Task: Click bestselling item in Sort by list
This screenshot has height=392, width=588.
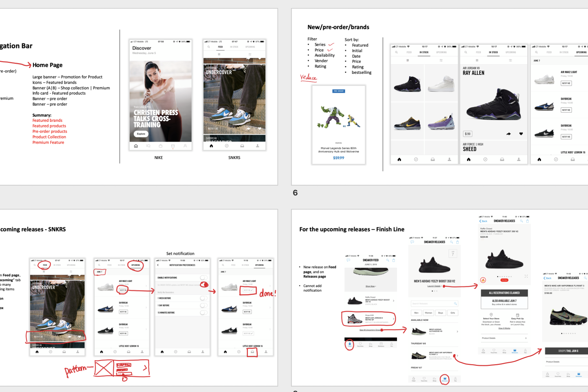Action: pyautogui.click(x=362, y=73)
